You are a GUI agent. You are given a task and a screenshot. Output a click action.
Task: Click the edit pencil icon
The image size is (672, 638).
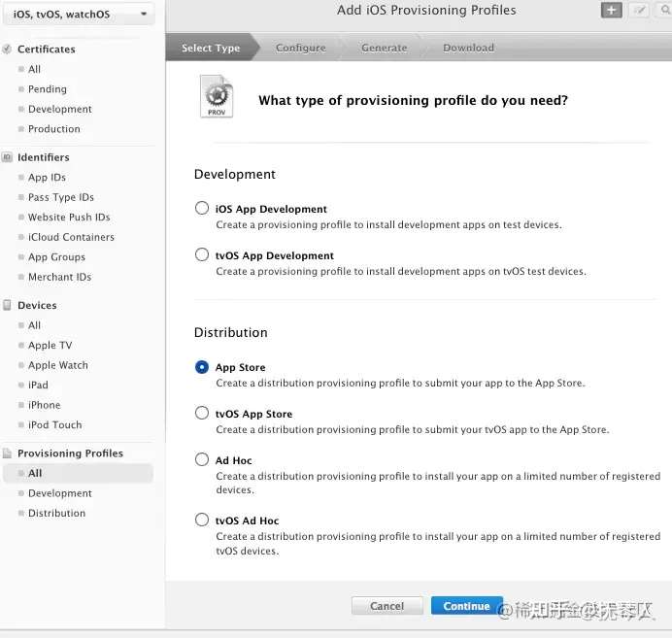(638, 11)
